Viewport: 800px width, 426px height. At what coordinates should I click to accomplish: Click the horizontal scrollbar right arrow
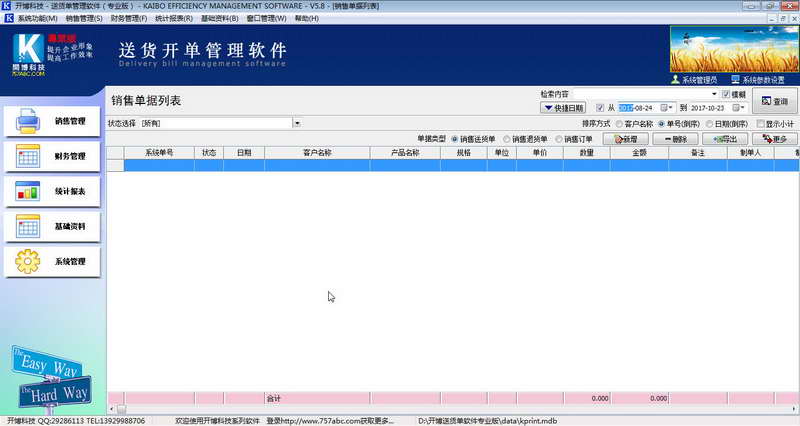(x=794, y=409)
